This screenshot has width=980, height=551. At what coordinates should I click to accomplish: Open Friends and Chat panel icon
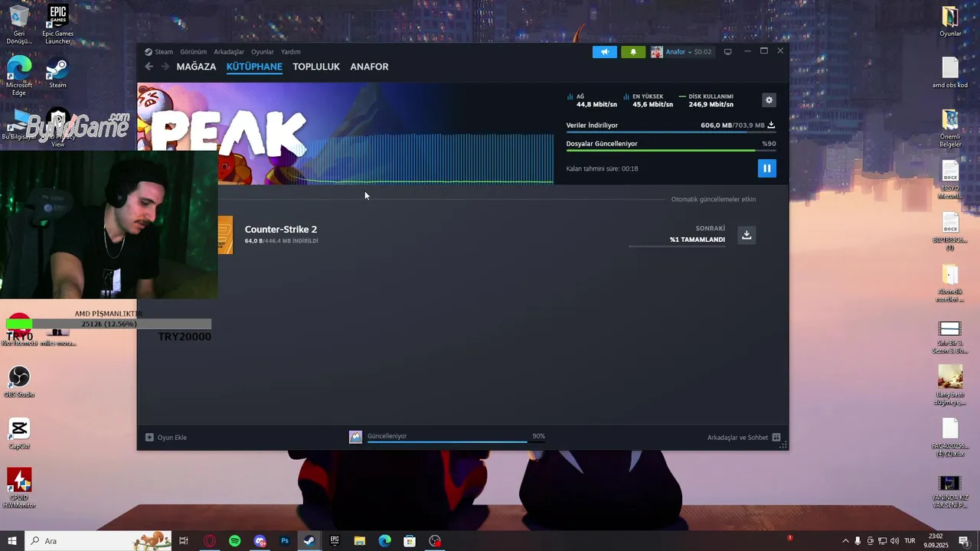776,438
